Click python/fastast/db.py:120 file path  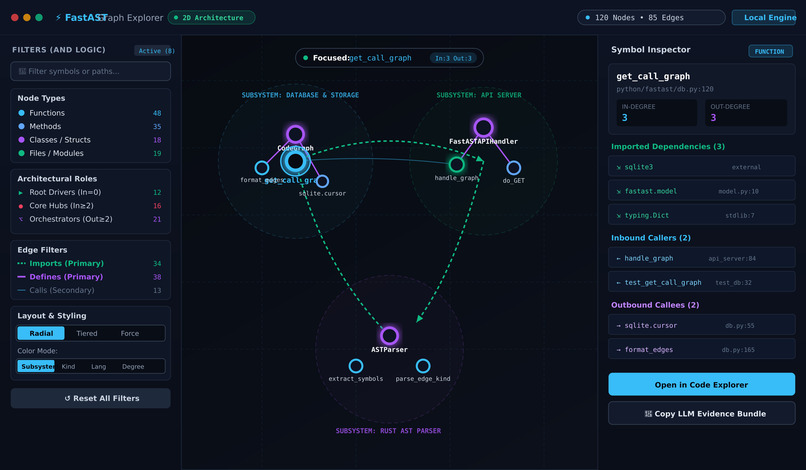(x=665, y=89)
